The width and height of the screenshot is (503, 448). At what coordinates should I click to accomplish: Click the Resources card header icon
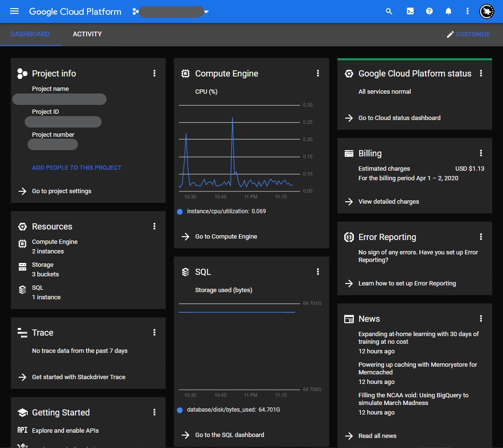pos(22,227)
